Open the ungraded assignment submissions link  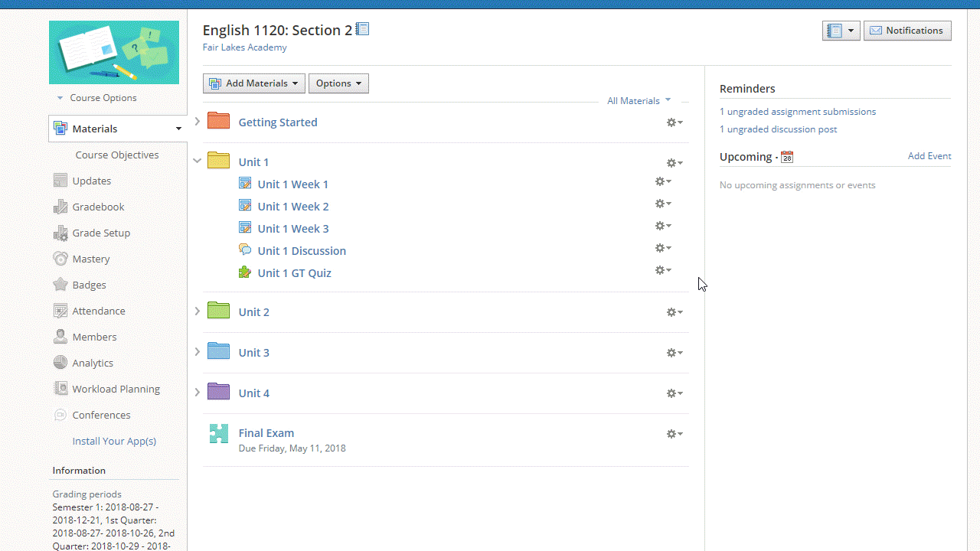[797, 112]
